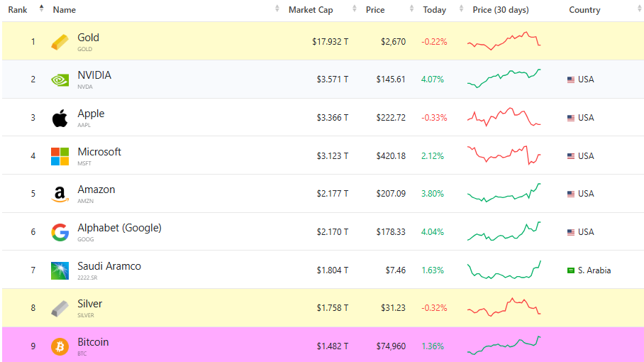Click Microsoft's 30-day price sparkline
This screenshot has width=644, height=362.
[504, 155]
